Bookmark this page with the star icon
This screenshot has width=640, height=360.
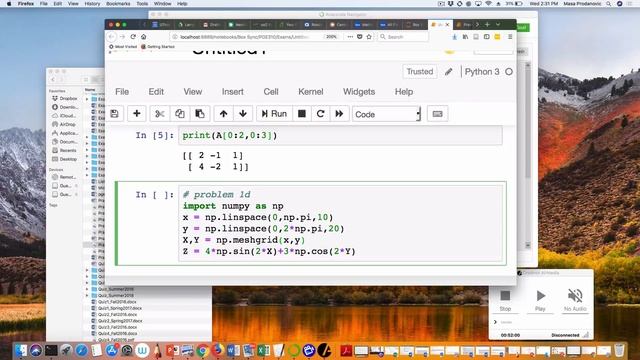pyautogui.click(x=369, y=37)
